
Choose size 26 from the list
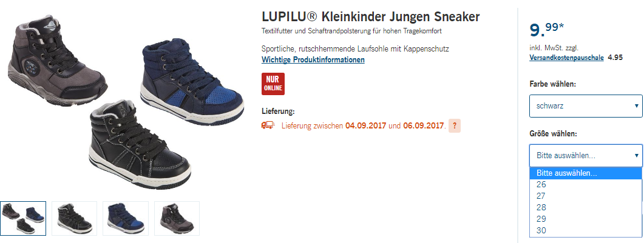[x=586, y=185]
